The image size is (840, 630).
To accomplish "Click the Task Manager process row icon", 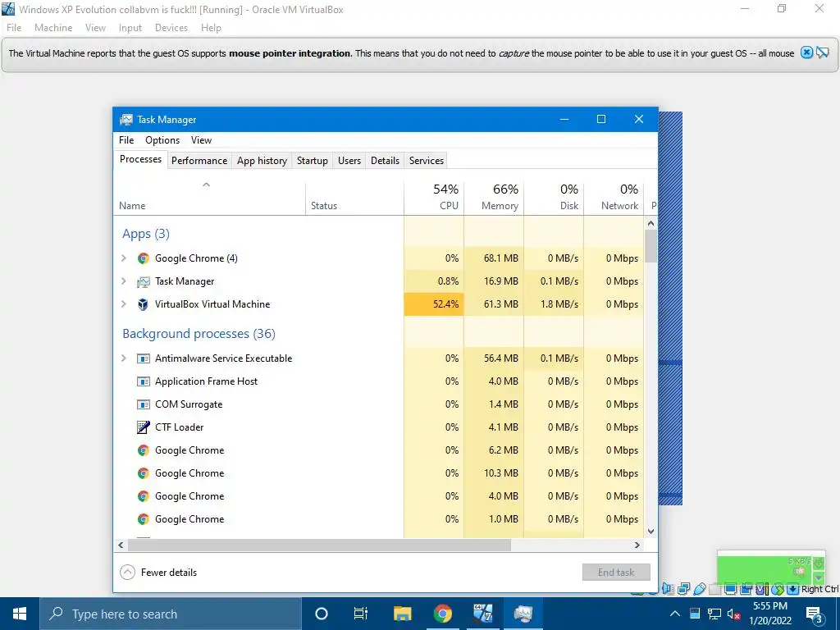I will pos(143,281).
